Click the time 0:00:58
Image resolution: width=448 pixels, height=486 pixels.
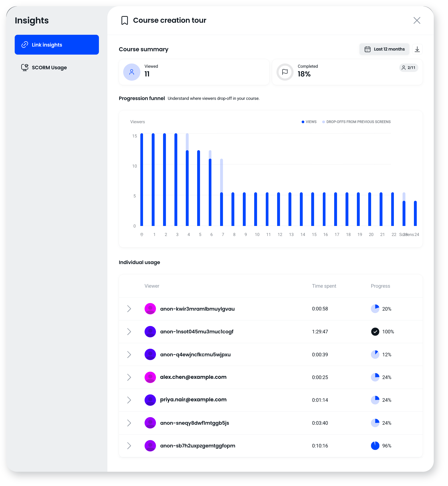click(320, 309)
